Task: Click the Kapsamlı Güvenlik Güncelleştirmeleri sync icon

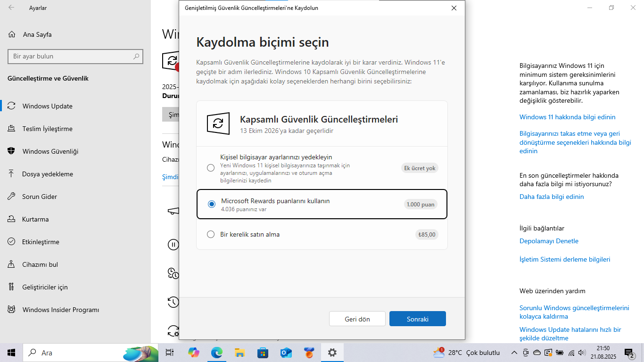Action: (218, 123)
